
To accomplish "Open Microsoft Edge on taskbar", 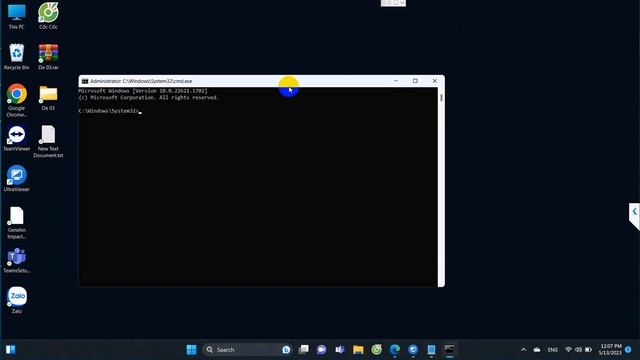I will pyautogui.click(x=395, y=350).
